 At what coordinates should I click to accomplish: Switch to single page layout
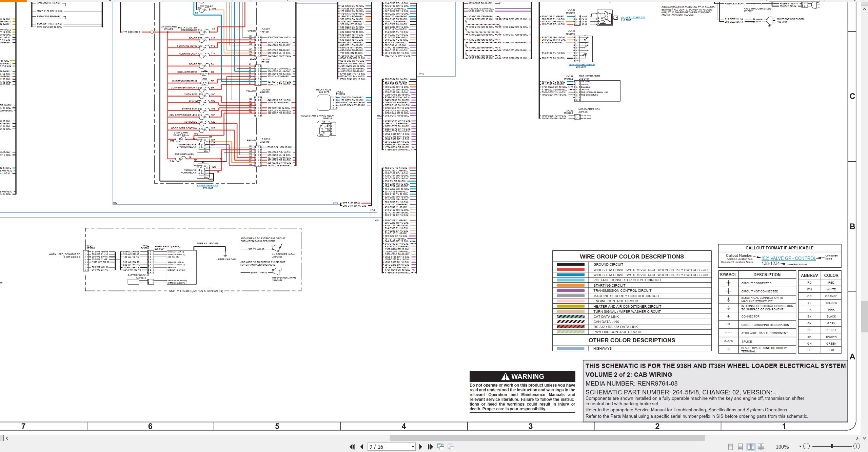[731, 447]
